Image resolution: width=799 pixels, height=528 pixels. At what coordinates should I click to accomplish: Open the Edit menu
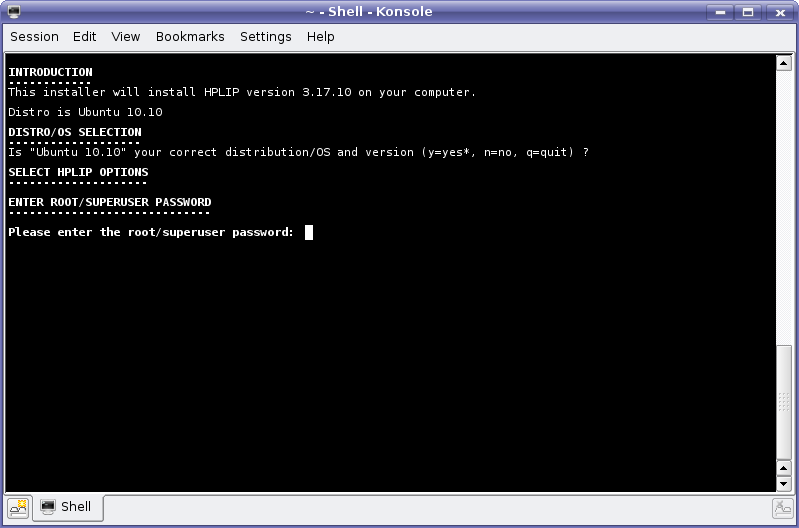click(84, 37)
